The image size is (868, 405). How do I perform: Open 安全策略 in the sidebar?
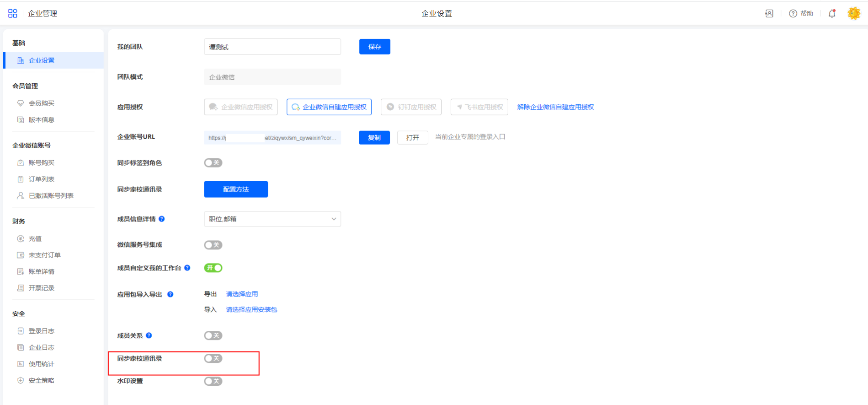41,380
